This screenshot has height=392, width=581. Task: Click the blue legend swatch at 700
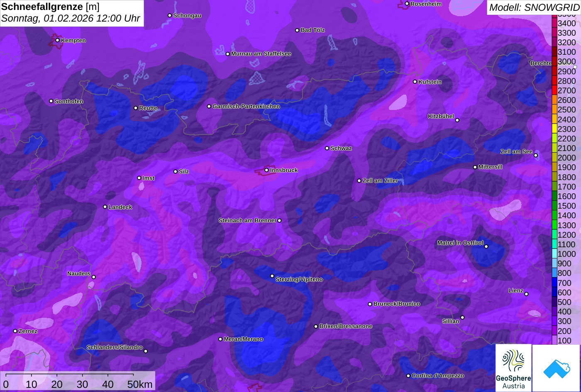coord(554,283)
